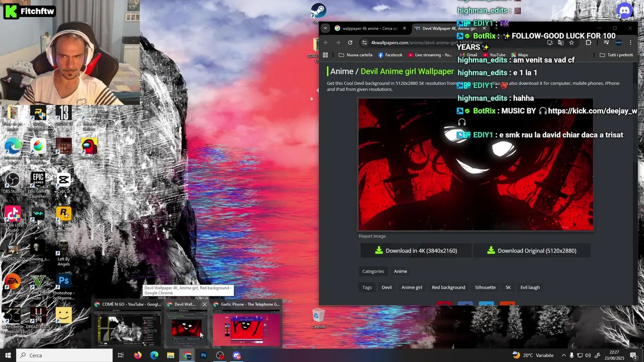Image resolution: width=644 pixels, height=362 pixels.
Task: Open Task View in taskbar
Action: pyautogui.click(x=121, y=355)
